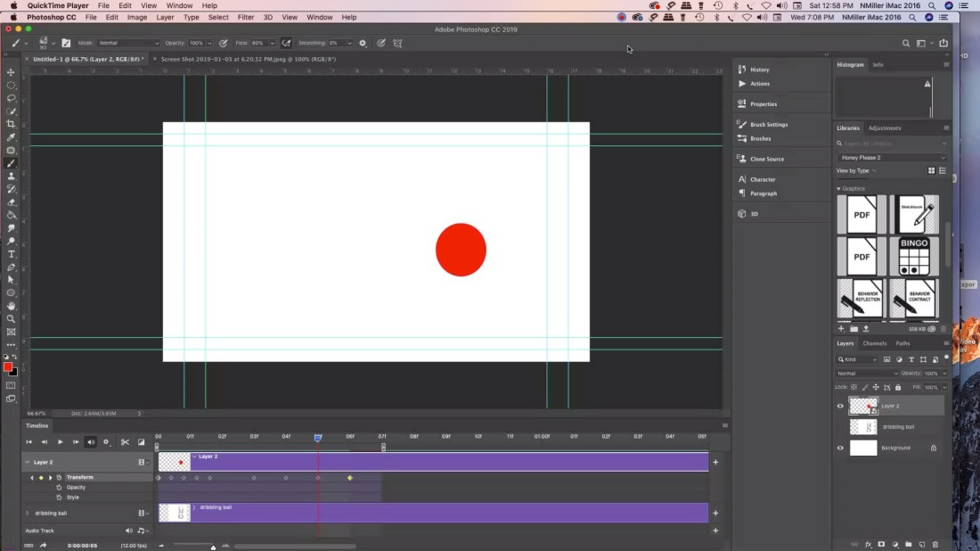This screenshot has width=980, height=551.
Task: Show the dribbling ball layer
Action: click(840, 426)
